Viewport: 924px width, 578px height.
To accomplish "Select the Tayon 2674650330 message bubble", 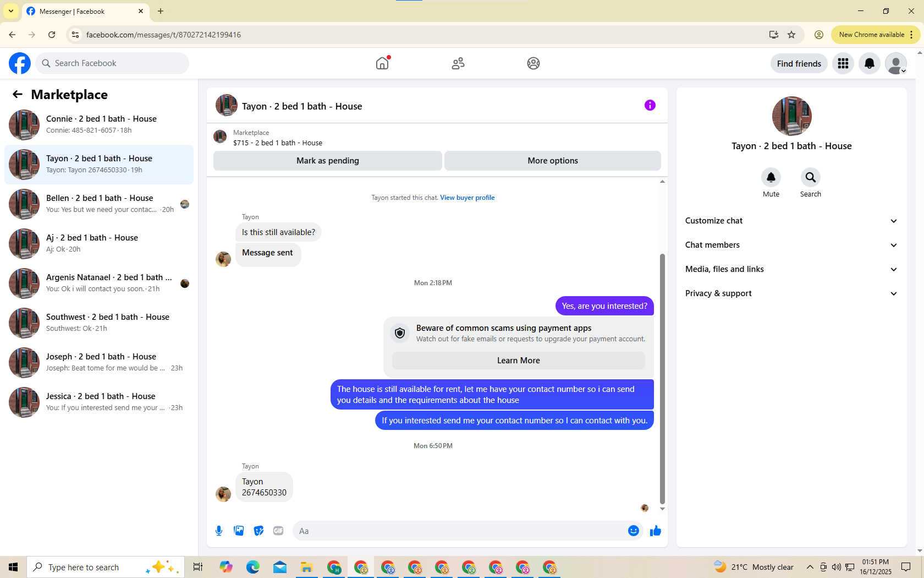I will 264,487.
